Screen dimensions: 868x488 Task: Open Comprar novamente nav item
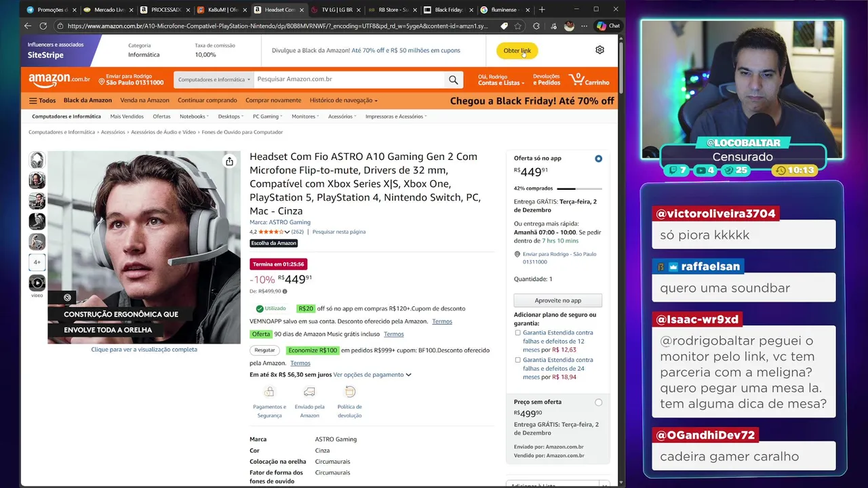tap(273, 100)
